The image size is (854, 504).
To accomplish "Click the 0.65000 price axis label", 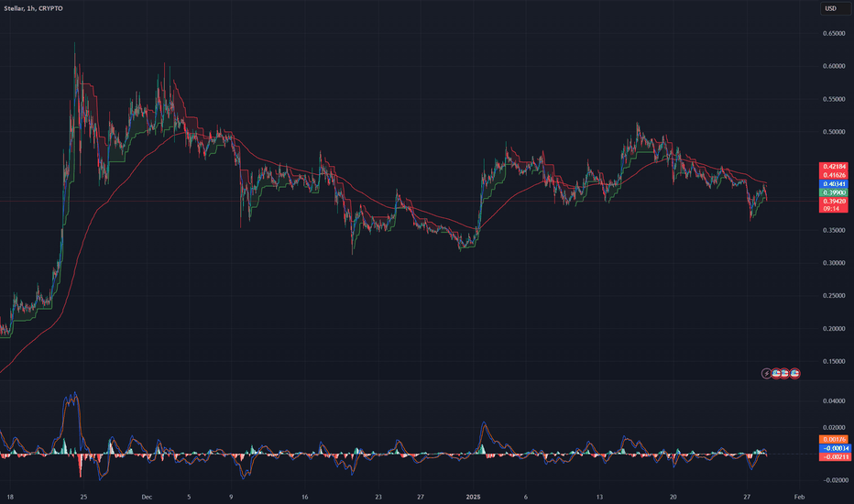I will [x=834, y=33].
